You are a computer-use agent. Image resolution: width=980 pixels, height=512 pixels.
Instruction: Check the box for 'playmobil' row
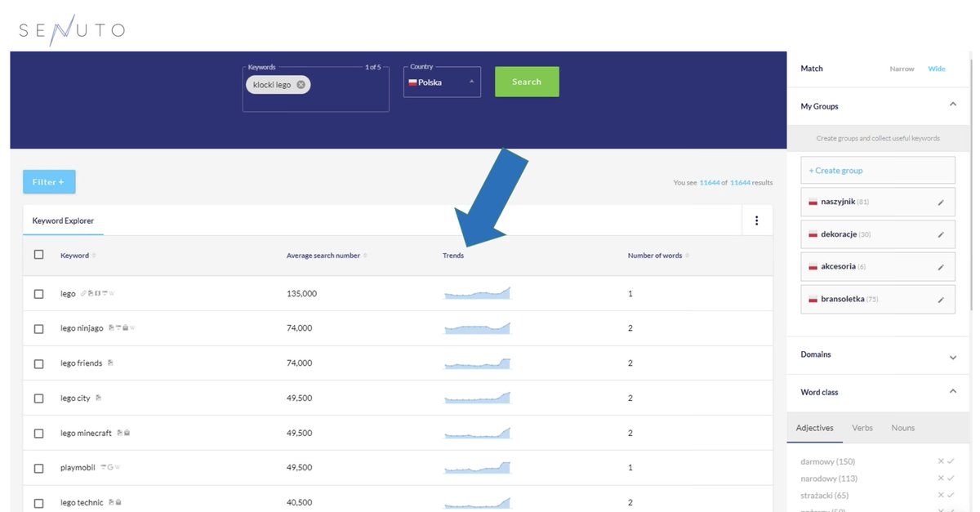(x=38, y=469)
